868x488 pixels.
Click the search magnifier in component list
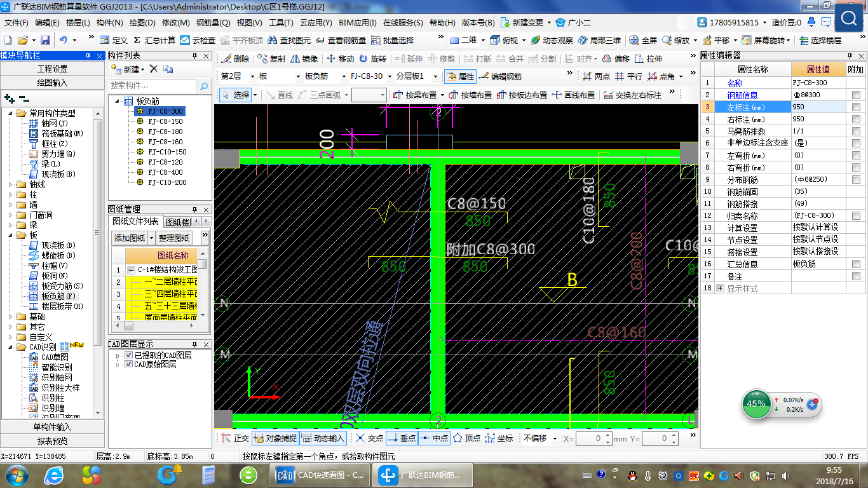click(x=204, y=86)
